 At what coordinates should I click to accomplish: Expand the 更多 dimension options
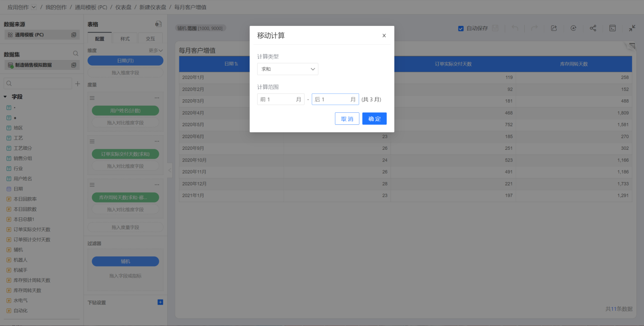[156, 51]
